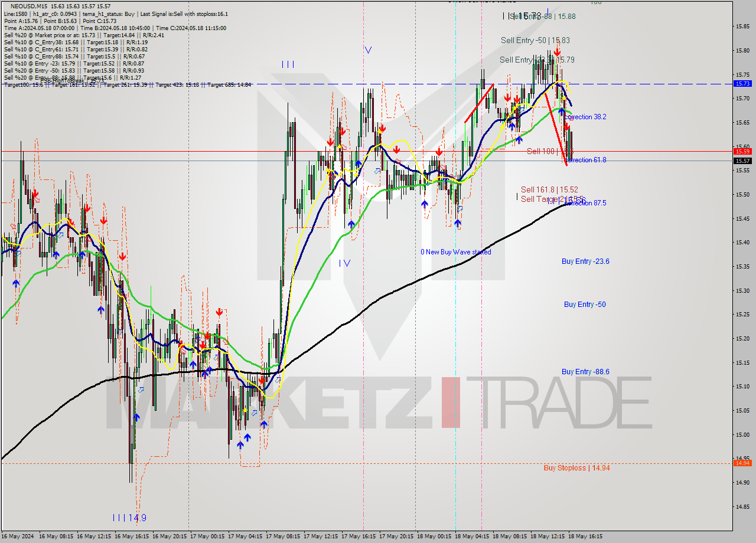The image size is (756, 543).
Task: Click the 15.25 value on price scale
Action: pos(742,315)
